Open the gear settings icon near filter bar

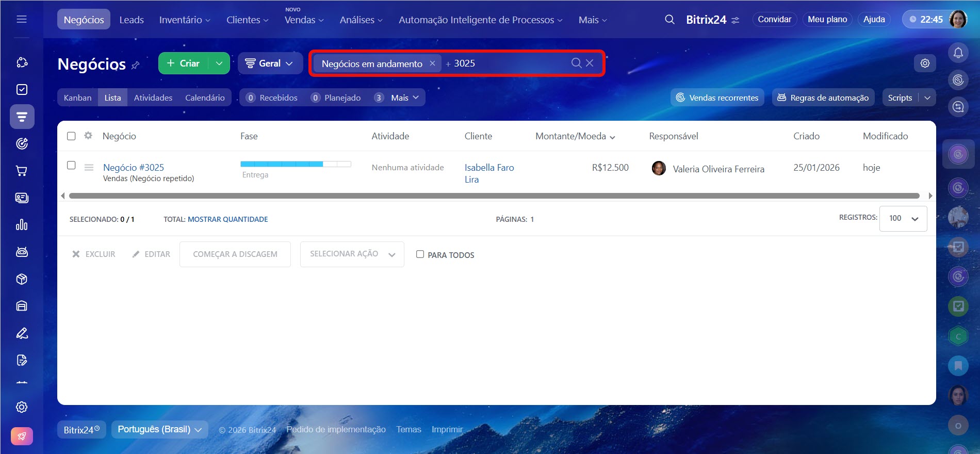coord(925,63)
